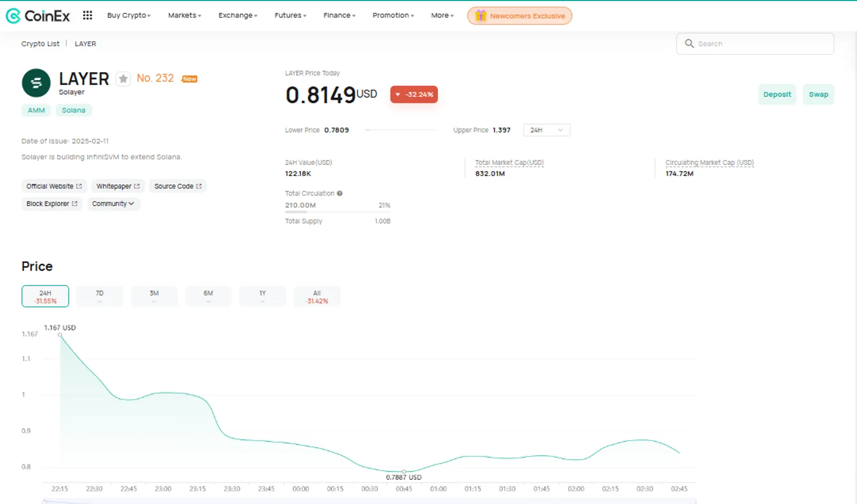Expand the Finance menu
Image resolution: width=857 pixels, height=504 pixels.
(x=340, y=16)
